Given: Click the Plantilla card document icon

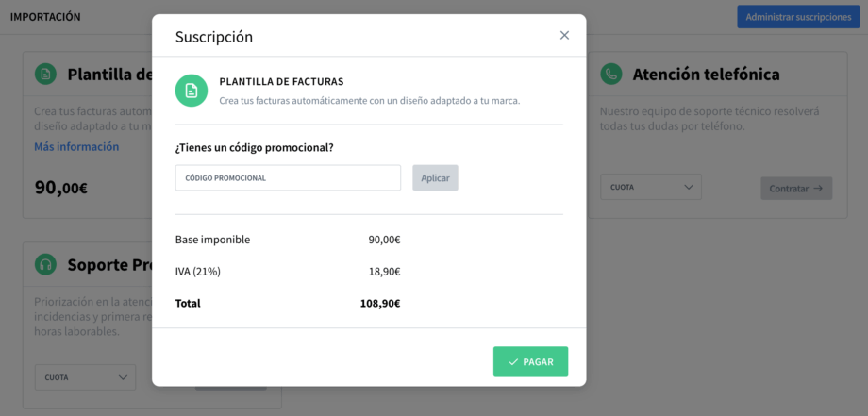Looking at the screenshot, I should point(45,75).
